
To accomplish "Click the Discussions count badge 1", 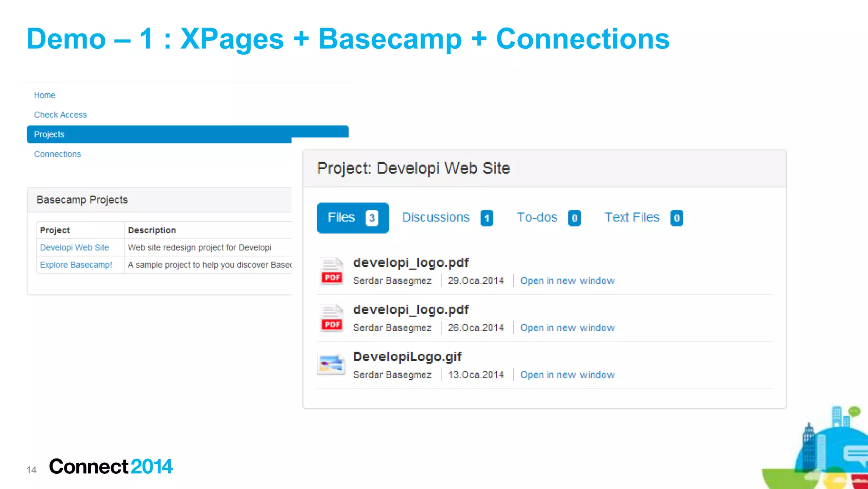I will coord(487,218).
